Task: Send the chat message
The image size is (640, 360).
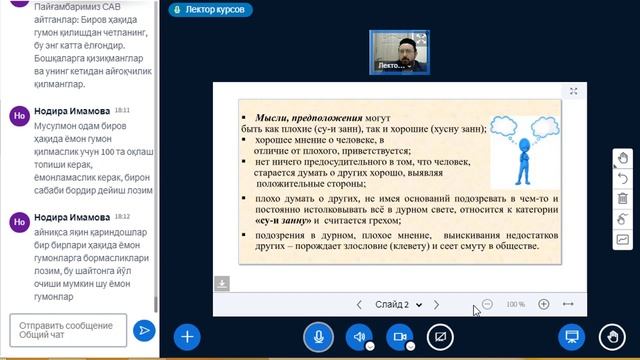Action: click(x=144, y=330)
